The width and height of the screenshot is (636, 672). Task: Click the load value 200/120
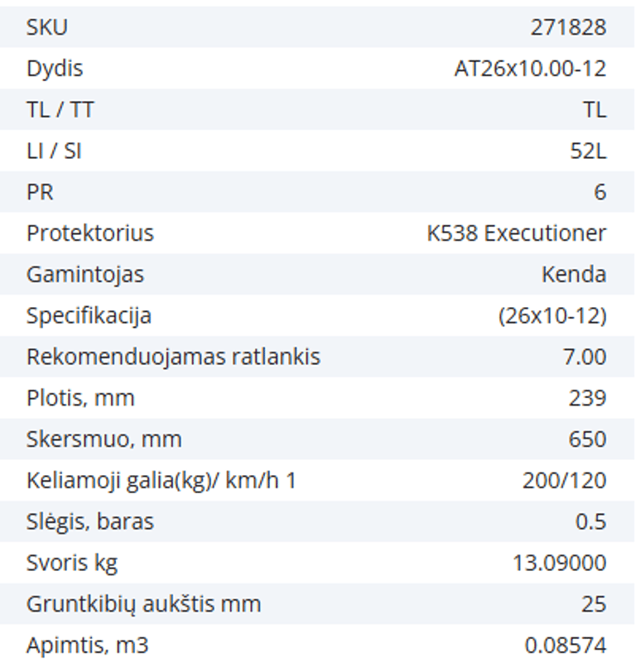tap(564, 480)
